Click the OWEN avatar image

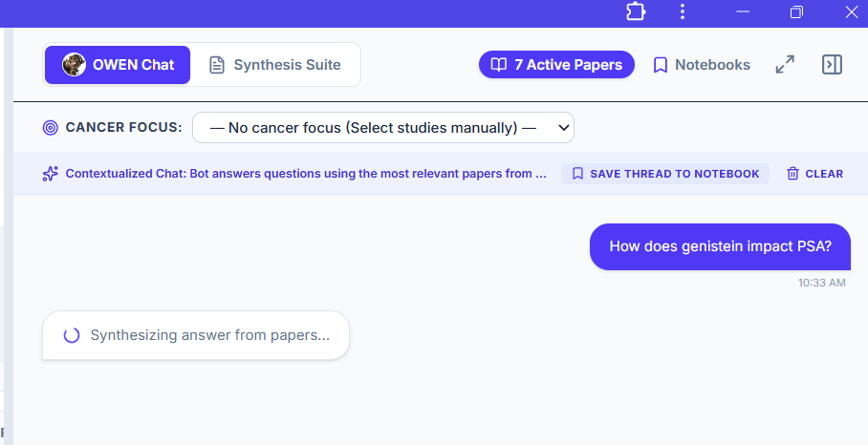75,65
